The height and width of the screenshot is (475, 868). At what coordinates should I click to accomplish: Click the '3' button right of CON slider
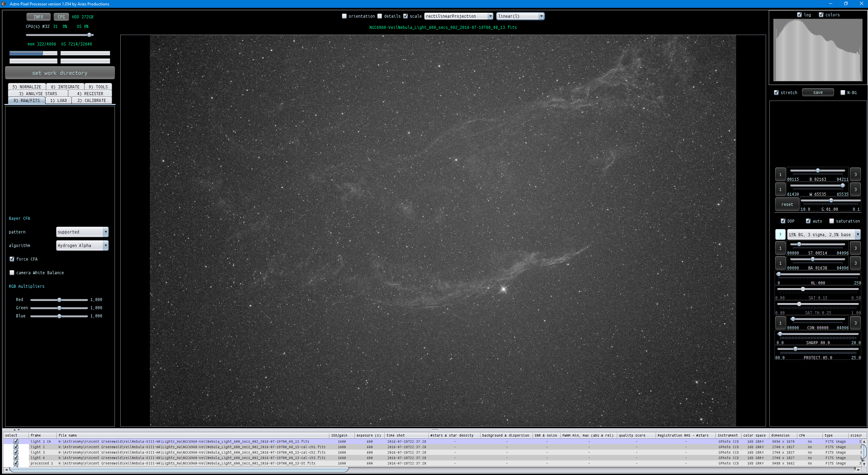(855, 323)
